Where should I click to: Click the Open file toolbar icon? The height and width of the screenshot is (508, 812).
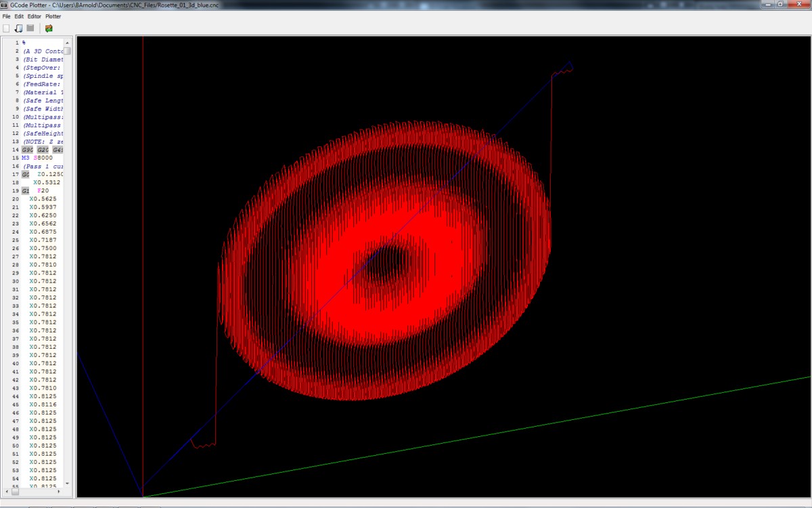click(19, 28)
